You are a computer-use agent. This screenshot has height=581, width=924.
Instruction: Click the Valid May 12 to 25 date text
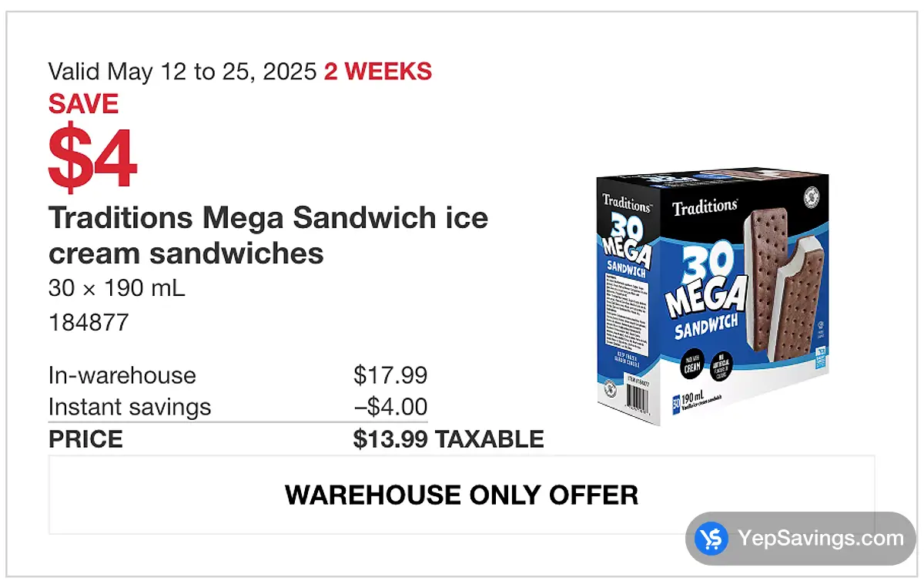pos(182,72)
